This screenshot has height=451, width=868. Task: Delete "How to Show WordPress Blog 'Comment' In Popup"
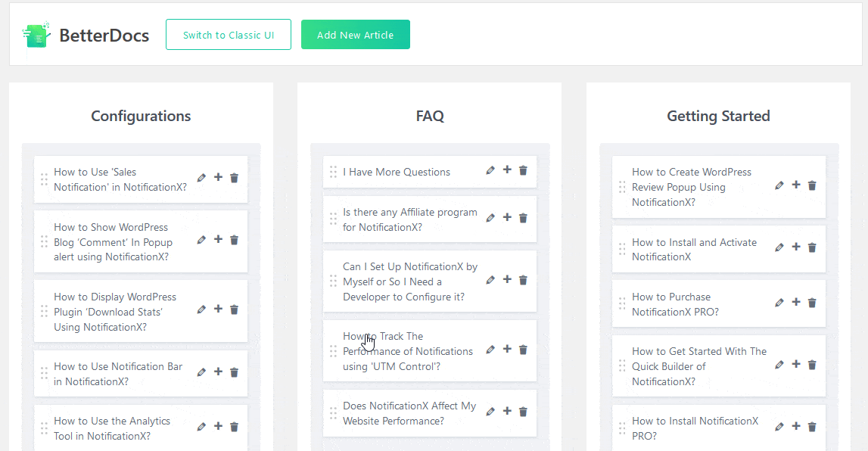point(234,240)
